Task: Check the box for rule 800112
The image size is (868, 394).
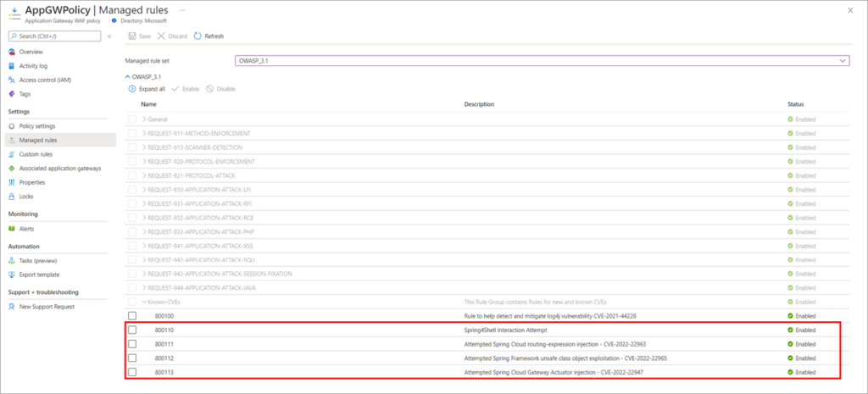Action: coord(132,358)
